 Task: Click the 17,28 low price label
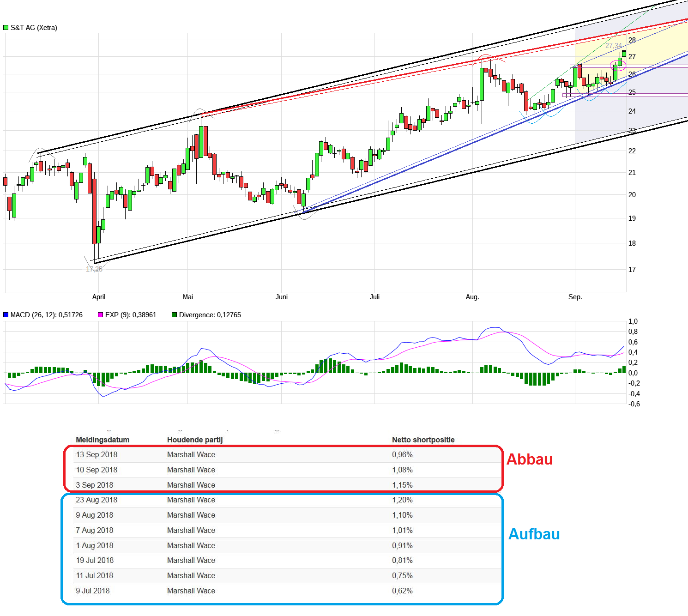[94, 269]
